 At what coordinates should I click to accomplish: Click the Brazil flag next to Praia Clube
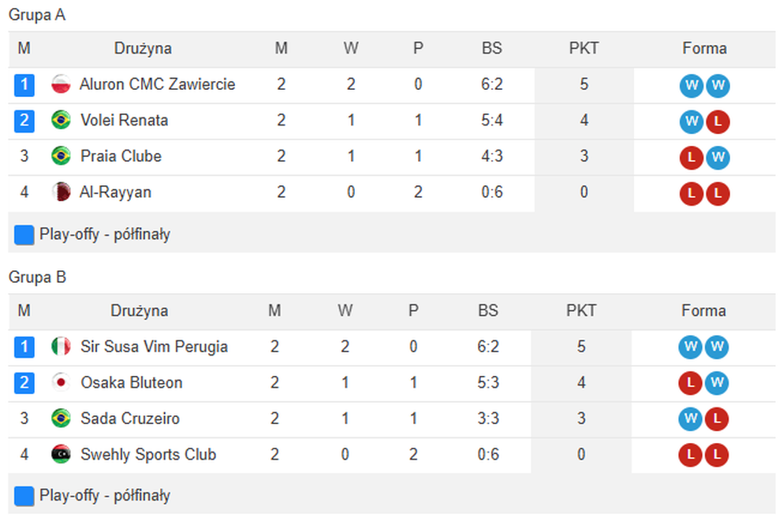pos(61,156)
